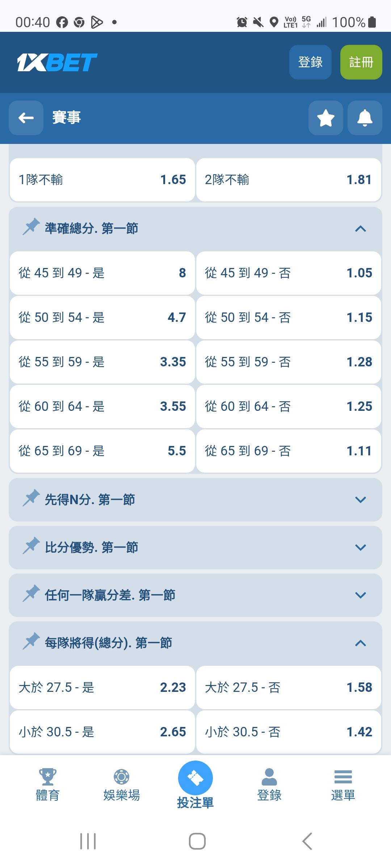
Task: Open the 體育 sports tab
Action: pos(47,784)
